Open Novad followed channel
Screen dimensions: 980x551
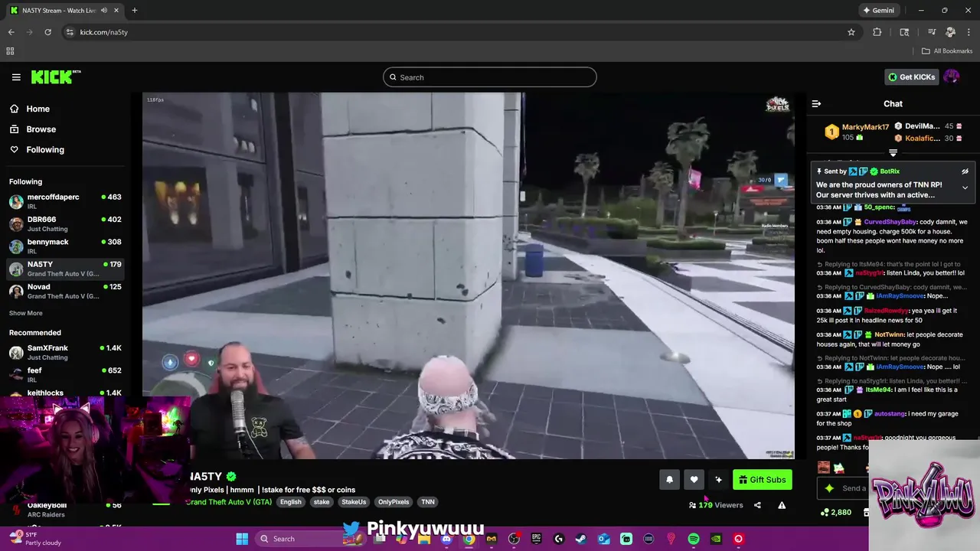pos(65,292)
